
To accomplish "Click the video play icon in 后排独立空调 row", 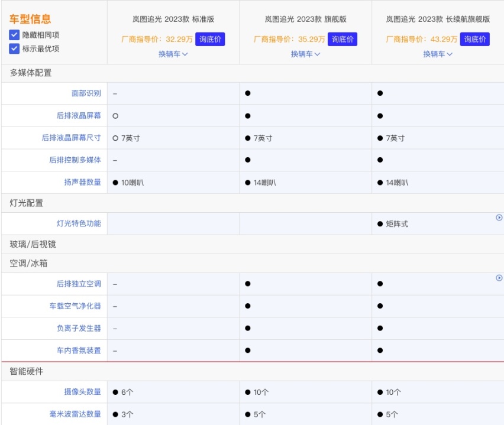I will [499, 278].
